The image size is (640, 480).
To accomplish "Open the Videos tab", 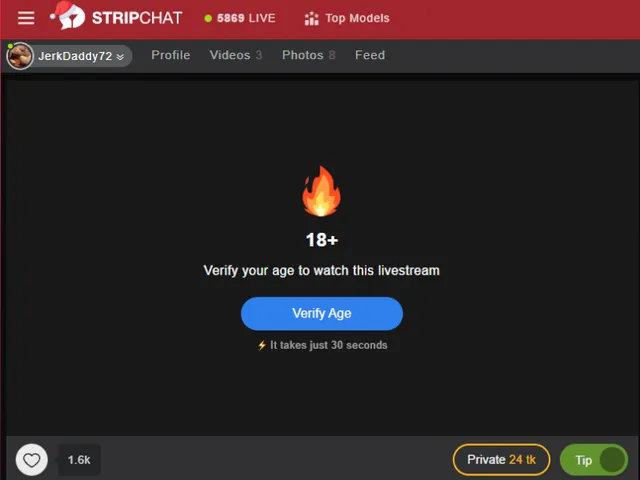I will (236, 55).
